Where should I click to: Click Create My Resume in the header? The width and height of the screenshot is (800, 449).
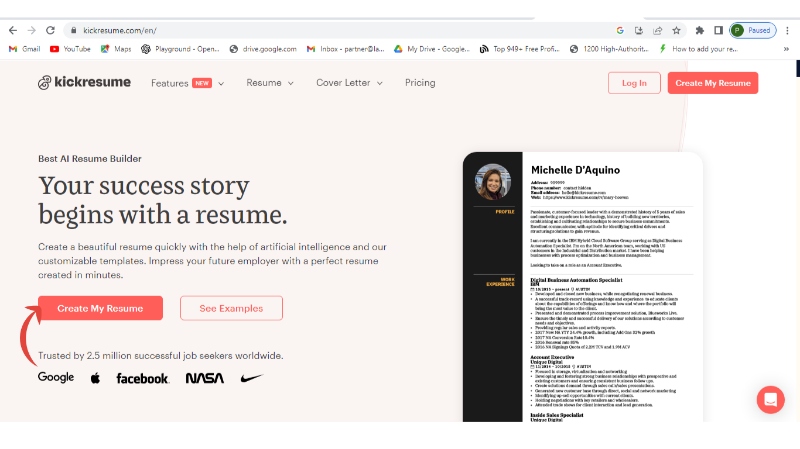[x=713, y=83]
